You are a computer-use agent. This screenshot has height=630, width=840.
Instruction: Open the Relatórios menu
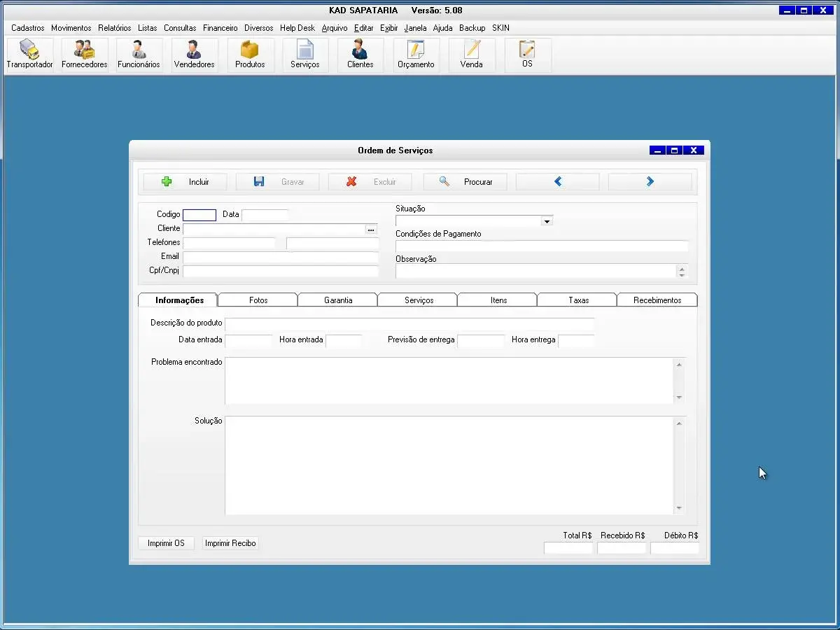115,28
